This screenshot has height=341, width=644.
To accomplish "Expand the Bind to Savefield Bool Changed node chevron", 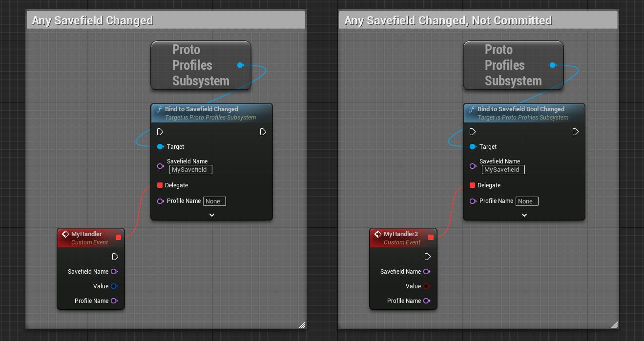I will click(524, 215).
